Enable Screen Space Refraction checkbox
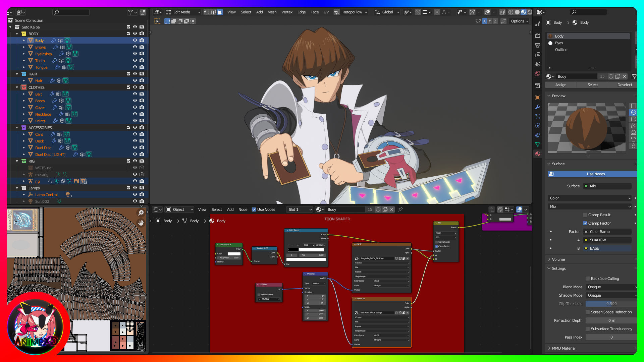This screenshot has width=644, height=362. point(588,312)
